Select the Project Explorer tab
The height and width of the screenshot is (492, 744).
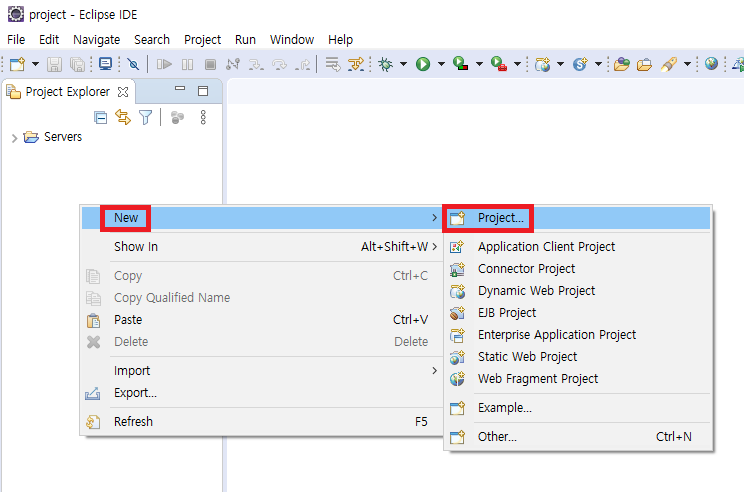click(x=67, y=92)
